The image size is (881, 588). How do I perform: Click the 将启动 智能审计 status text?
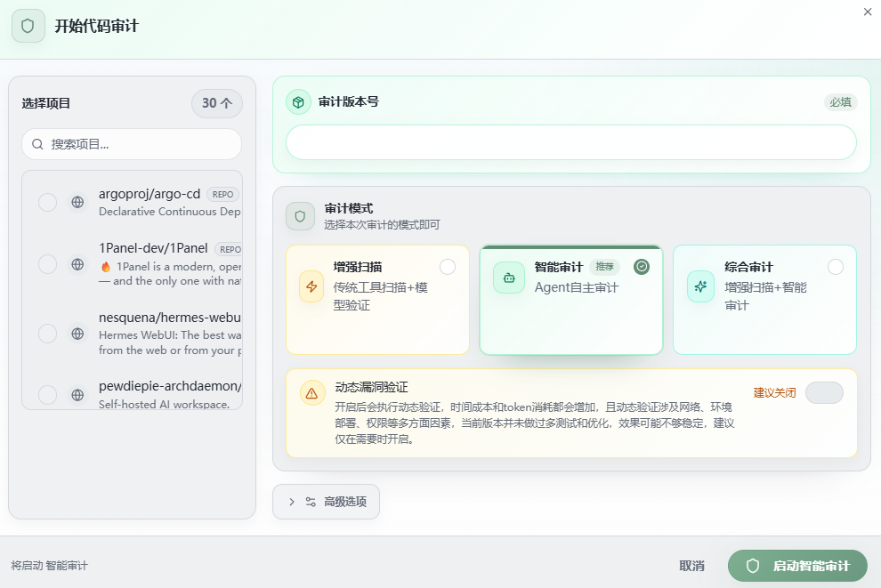[x=50, y=566]
